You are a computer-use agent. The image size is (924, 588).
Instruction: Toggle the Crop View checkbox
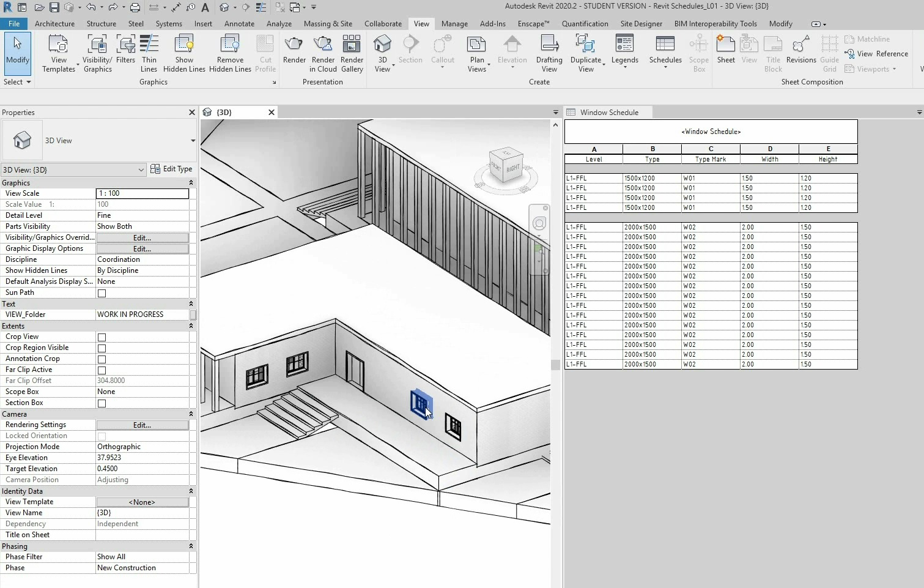[102, 337]
